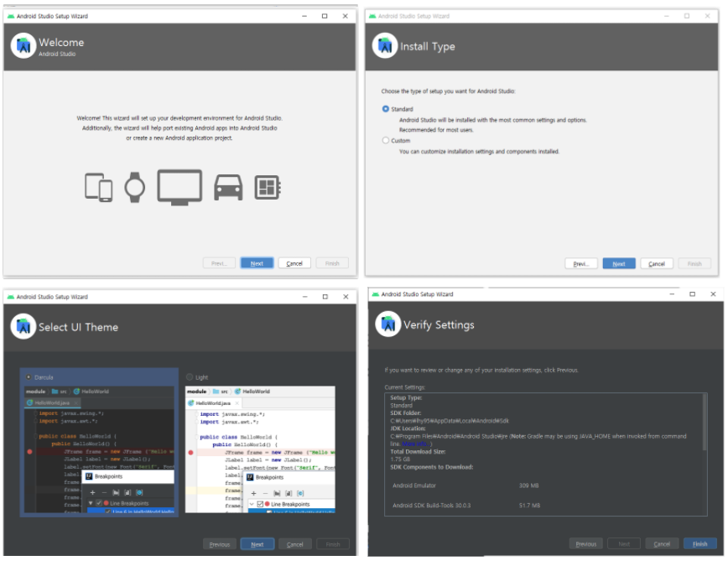Click the red breakpoint dot in Light preview
Image resolution: width=728 pixels, height=566 pixels.
(x=190, y=452)
